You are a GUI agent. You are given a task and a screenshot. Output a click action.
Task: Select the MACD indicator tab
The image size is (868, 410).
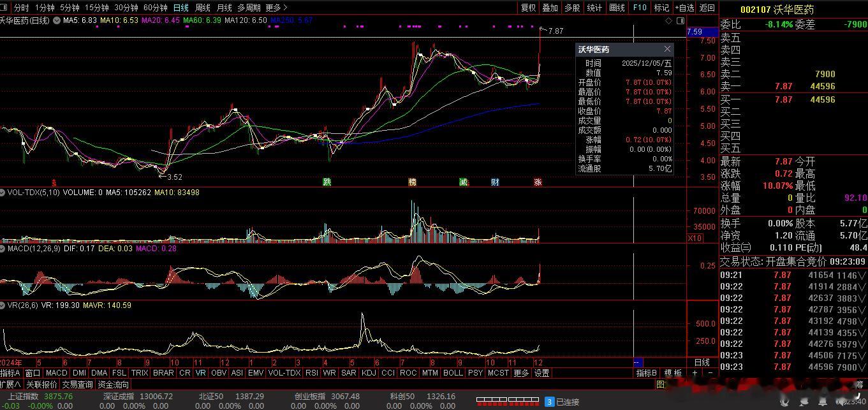[56, 373]
